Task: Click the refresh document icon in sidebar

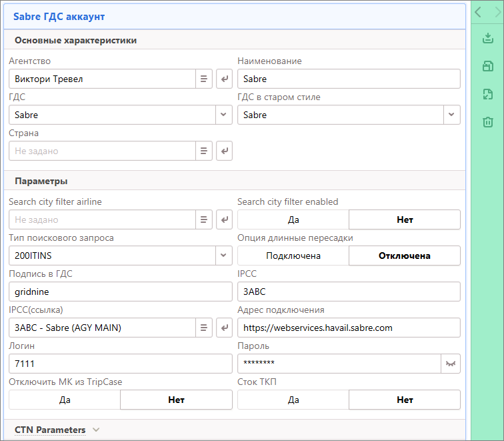Action: point(487,94)
